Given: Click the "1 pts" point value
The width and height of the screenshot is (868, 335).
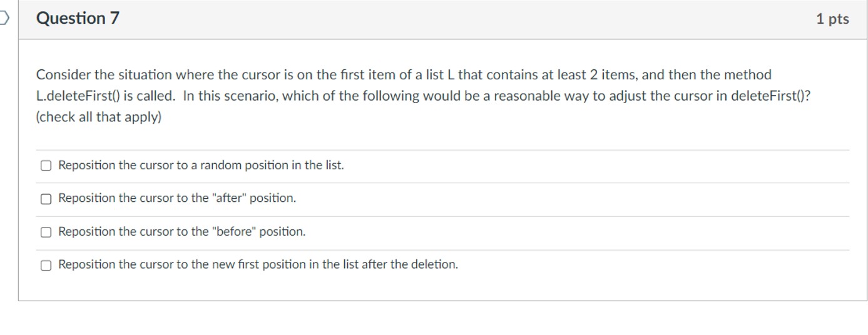Looking at the screenshot, I should pyautogui.click(x=832, y=19).
